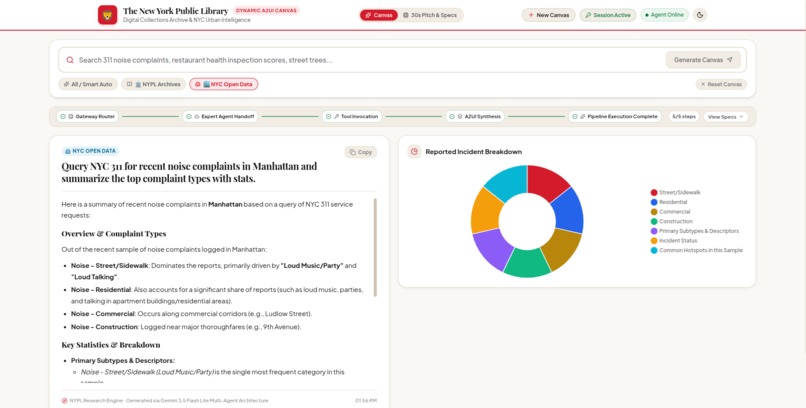Click the Gateway Router pipeline step

(87, 117)
